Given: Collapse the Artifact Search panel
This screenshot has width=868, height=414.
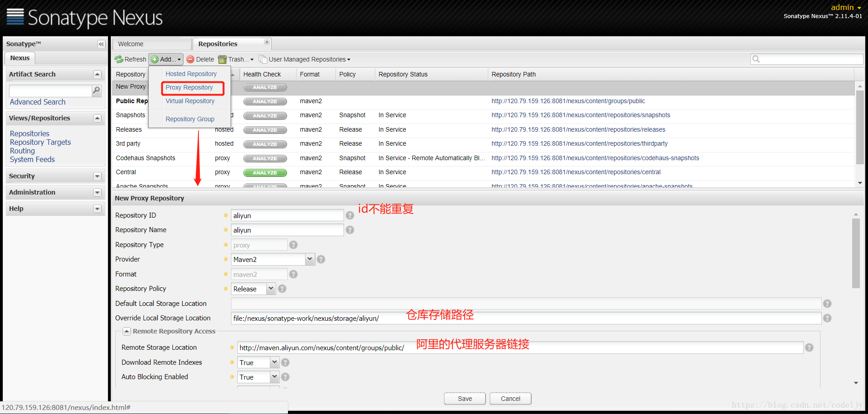Looking at the screenshot, I should click(97, 74).
